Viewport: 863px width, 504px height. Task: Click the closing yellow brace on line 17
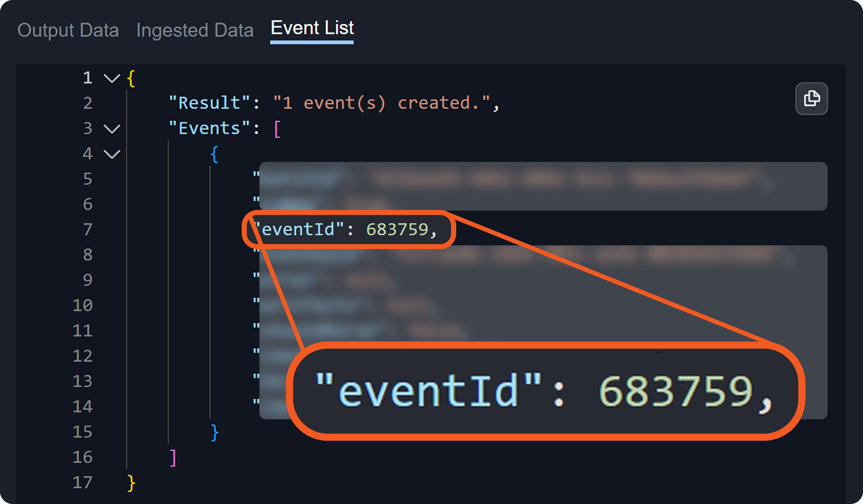click(x=131, y=483)
